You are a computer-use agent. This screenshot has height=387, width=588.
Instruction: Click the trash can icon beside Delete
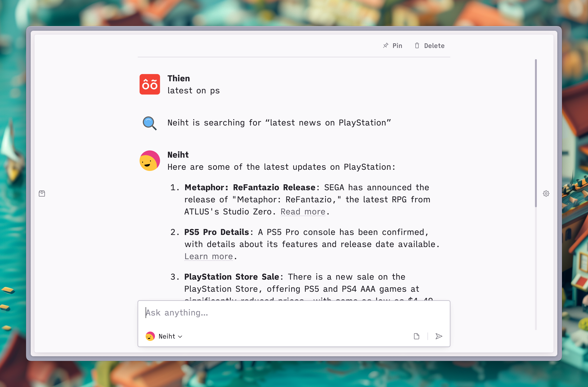coord(417,45)
